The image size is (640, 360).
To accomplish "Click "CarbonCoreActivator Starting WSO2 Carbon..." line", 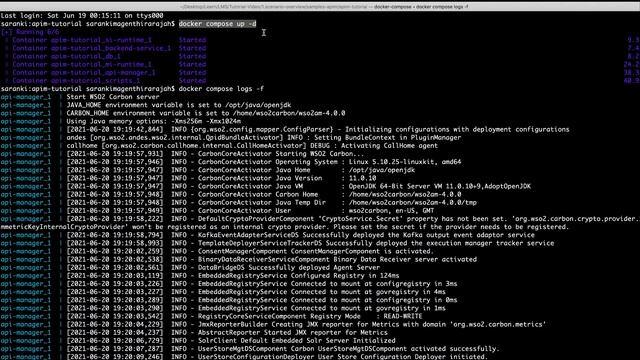I will (182, 154).
